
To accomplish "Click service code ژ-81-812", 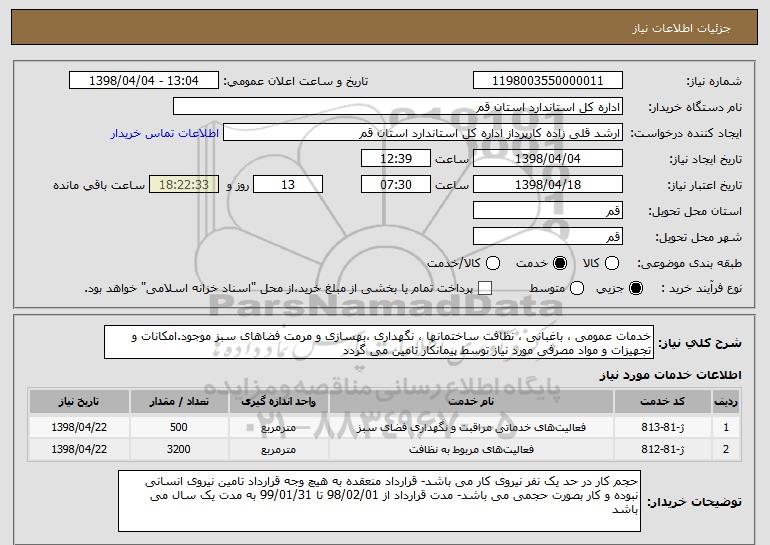I will [x=662, y=449].
